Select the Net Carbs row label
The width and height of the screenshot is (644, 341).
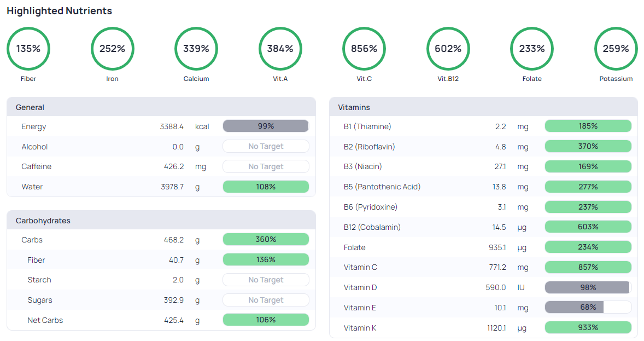coord(45,320)
